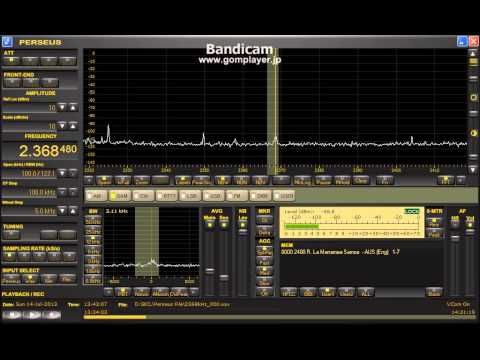Screen dimensions: 480x360
Task: Toggle S-MTR Peak mode
Action: 434,233
